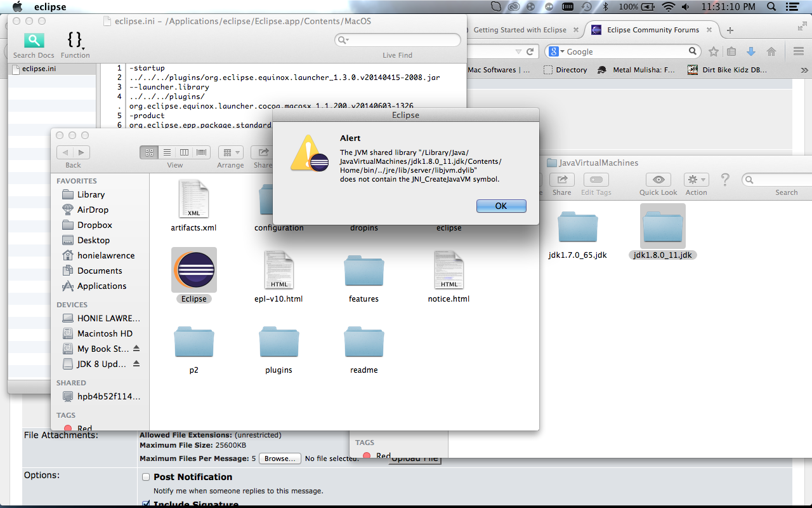Open Spotlight search in menu bar
The width and height of the screenshot is (812, 508).
771,7
